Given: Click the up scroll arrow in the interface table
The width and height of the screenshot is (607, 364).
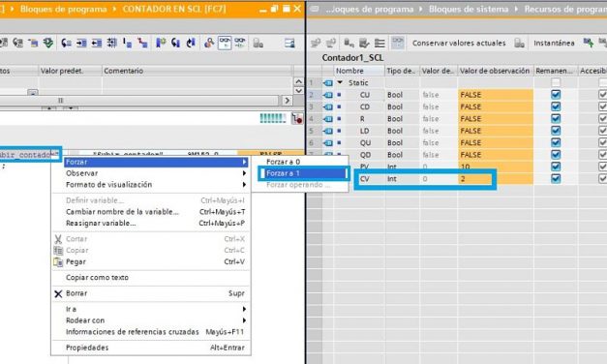Looking at the screenshot, I should pyautogui.click(x=298, y=81).
